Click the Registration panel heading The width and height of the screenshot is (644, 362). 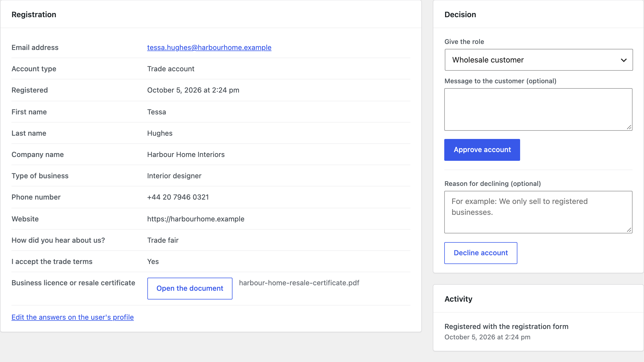point(34,14)
